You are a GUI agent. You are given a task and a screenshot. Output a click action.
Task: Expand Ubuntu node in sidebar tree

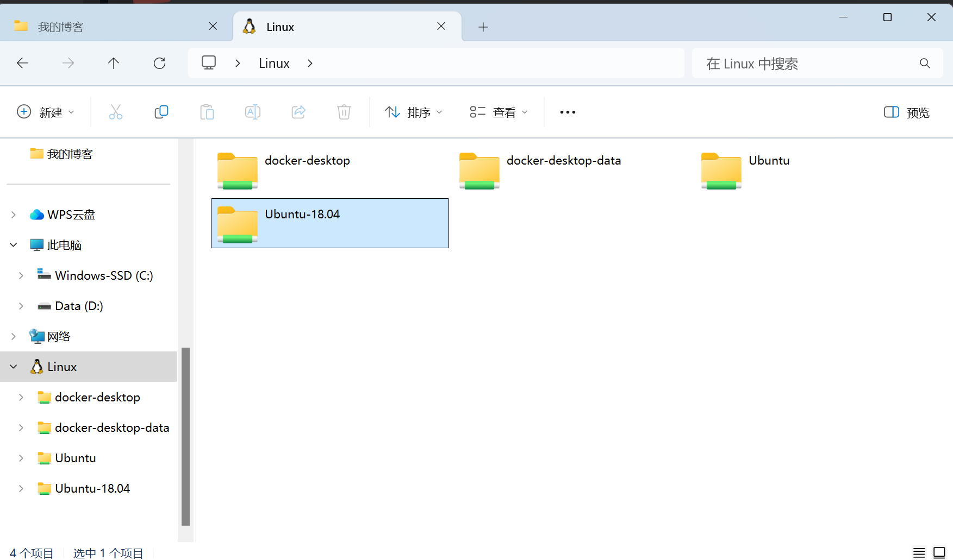pyautogui.click(x=21, y=458)
